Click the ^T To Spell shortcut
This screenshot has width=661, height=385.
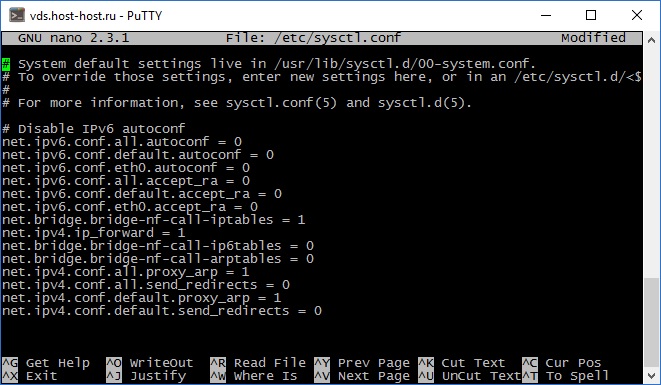[566, 376]
